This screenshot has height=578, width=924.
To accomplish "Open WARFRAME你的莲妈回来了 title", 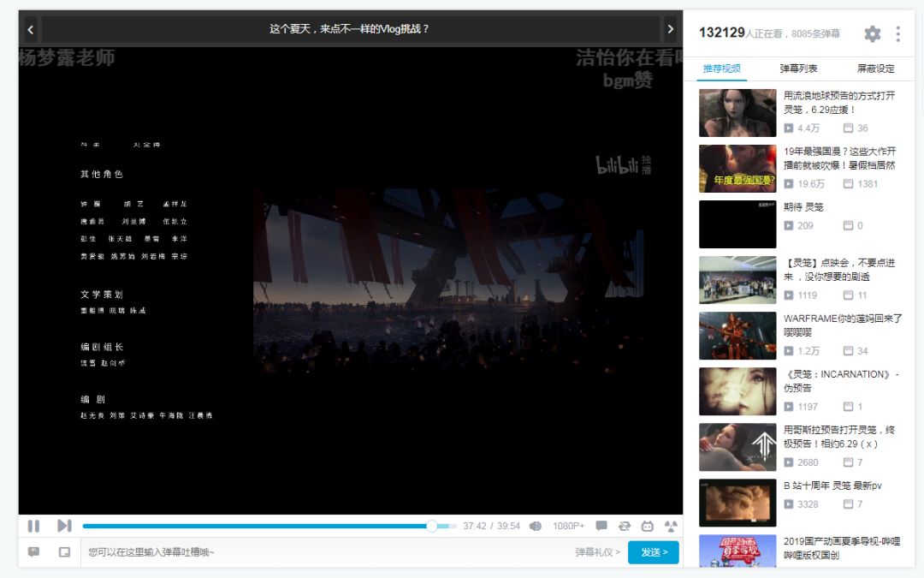I will click(x=843, y=325).
